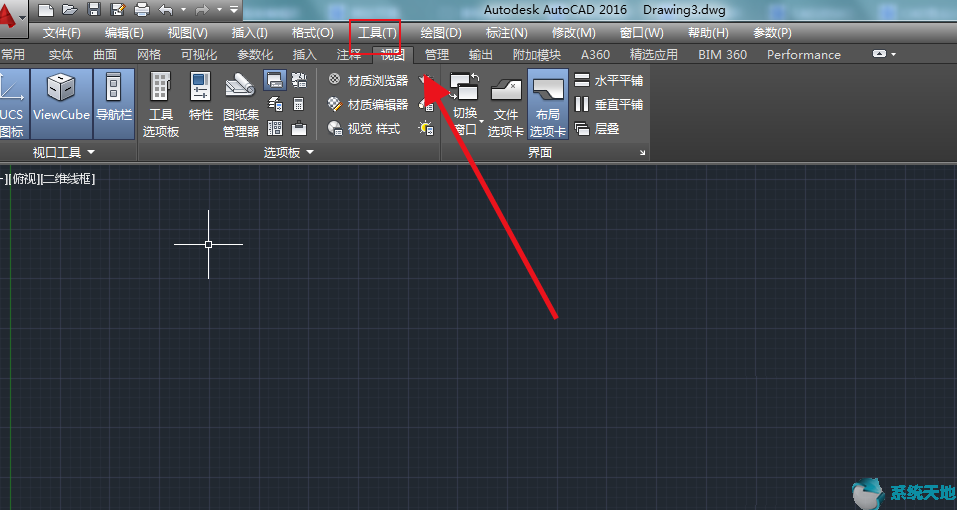Open the 工具(T) menu
This screenshot has width=957, height=510.
pyautogui.click(x=377, y=32)
